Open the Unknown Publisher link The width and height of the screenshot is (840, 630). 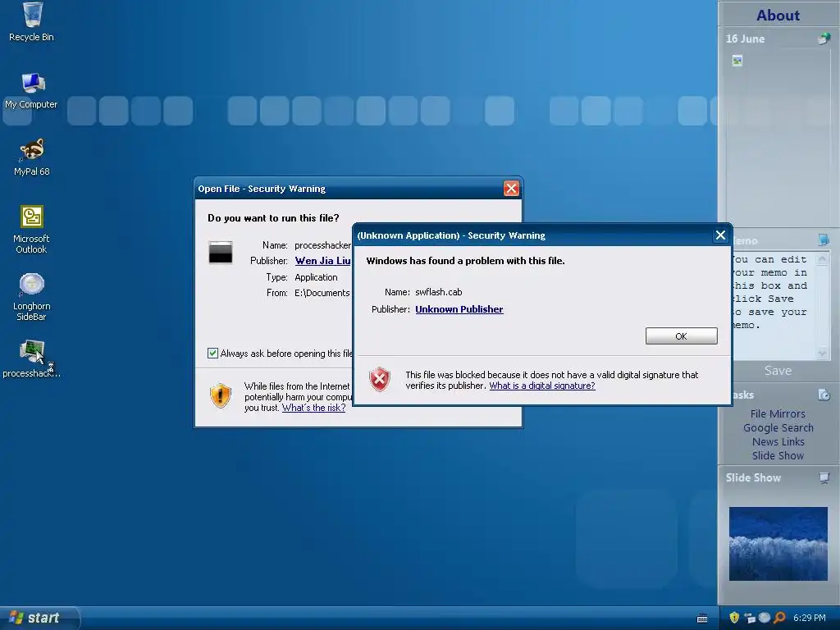459,309
